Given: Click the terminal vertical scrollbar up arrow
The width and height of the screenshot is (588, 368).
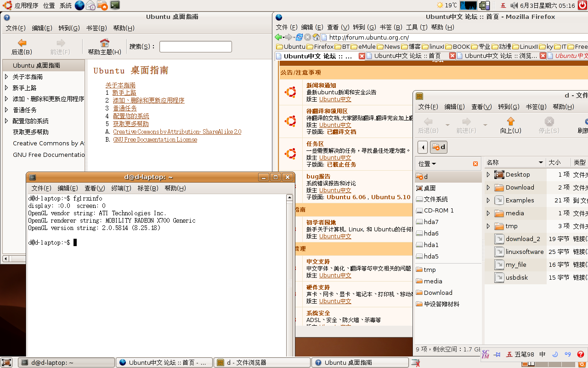Looking at the screenshot, I should [289, 197].
